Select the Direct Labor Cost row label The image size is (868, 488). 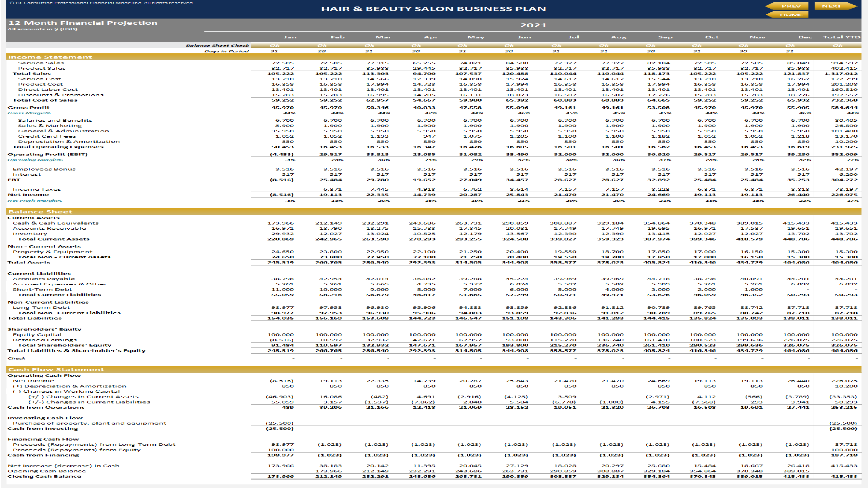point(48,89)
